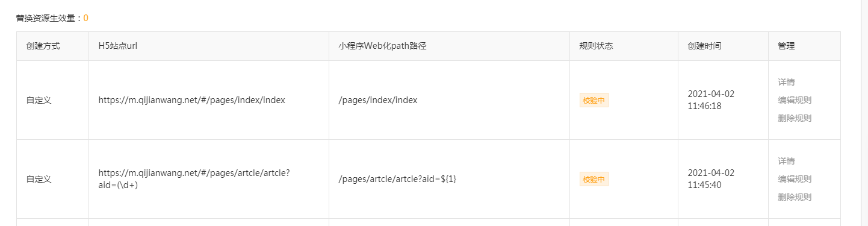Click the vertical scrollbar on the right edge

pos(864,113)
